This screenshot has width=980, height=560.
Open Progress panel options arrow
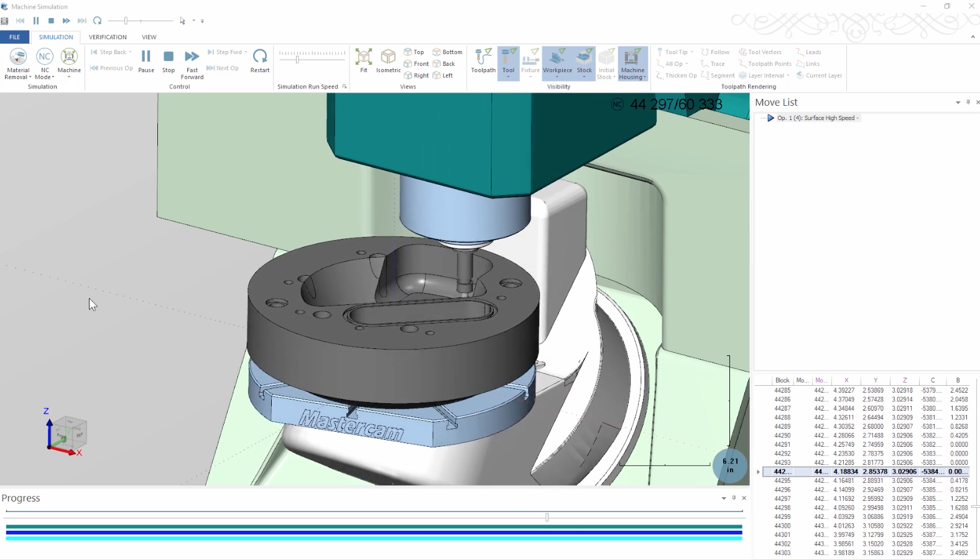point(723,498)
